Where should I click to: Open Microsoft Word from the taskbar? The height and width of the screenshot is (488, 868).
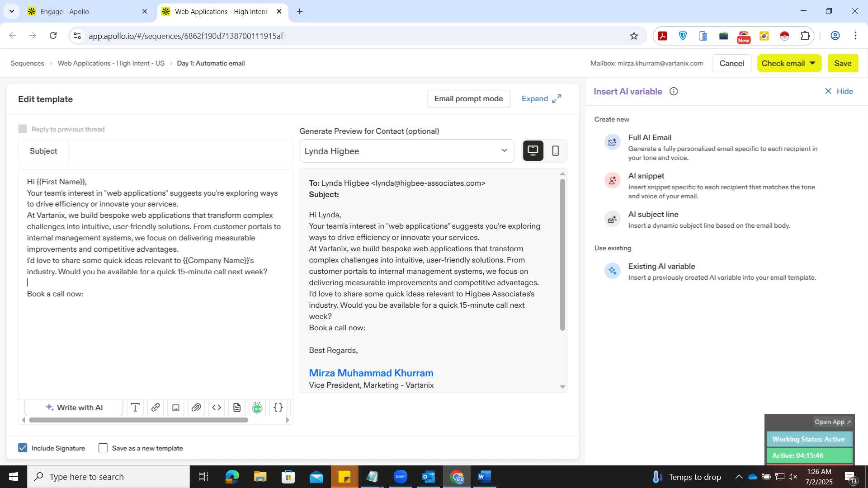click(x=484, y=477)
